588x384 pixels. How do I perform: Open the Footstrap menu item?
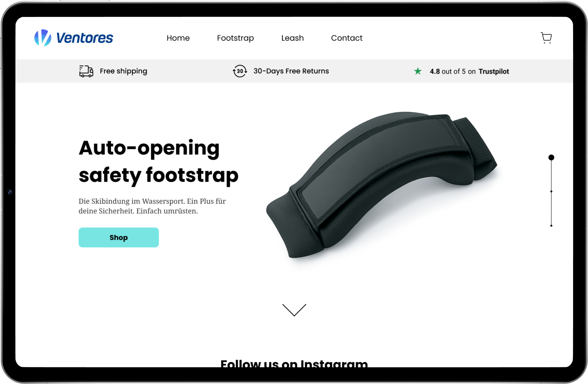[235, 38]
